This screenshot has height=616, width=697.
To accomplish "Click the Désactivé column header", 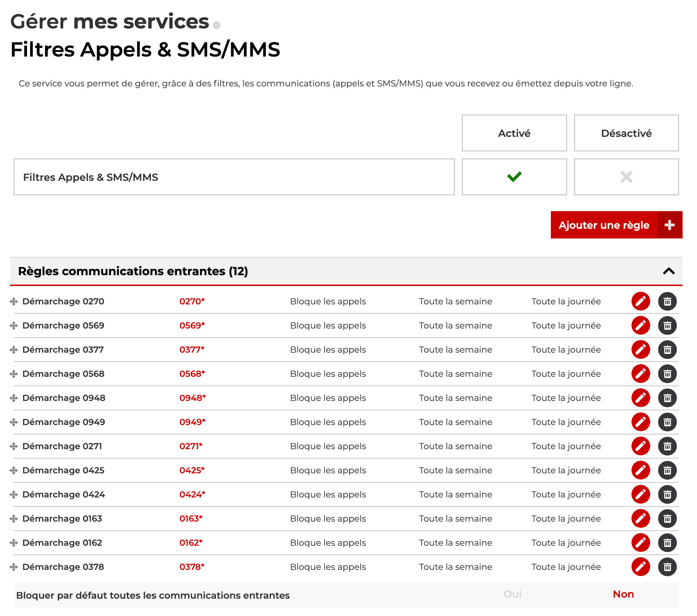I will (626, 133).
